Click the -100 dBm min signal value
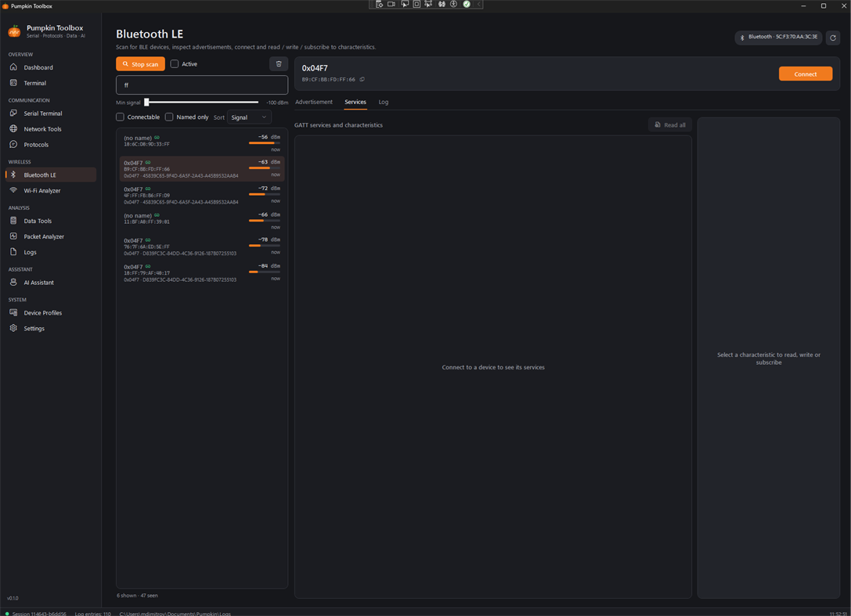 [x=277, y=103]
